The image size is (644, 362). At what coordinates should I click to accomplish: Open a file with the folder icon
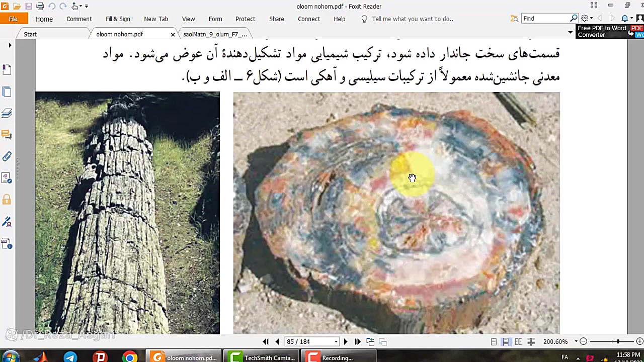click(17, 6)
